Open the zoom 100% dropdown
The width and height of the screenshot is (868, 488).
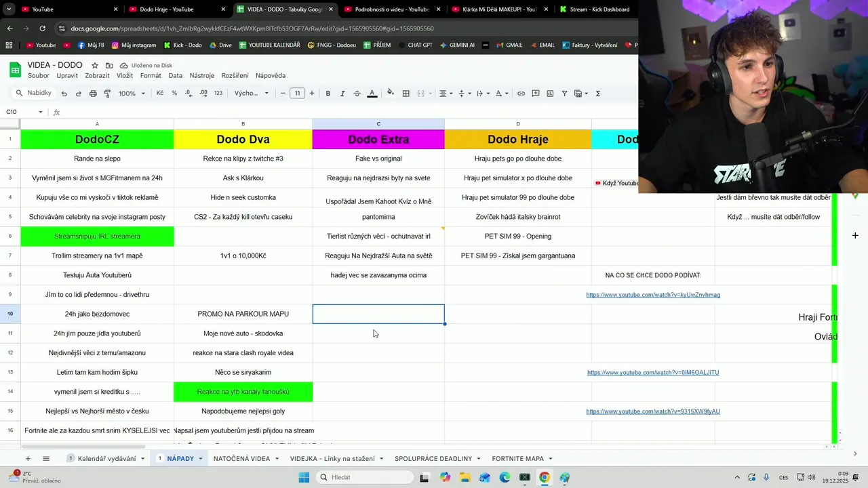point(132,94)
